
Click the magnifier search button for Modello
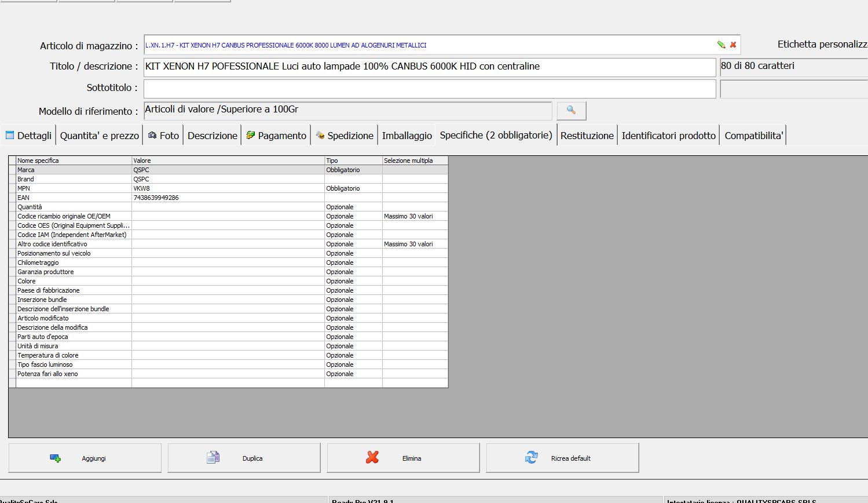[x=572, y=110]
